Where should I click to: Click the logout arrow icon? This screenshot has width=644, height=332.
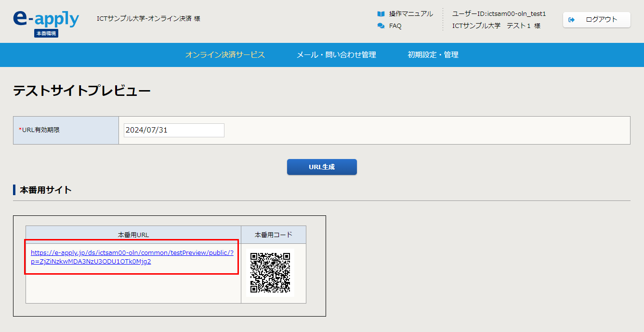pos(572,20)
